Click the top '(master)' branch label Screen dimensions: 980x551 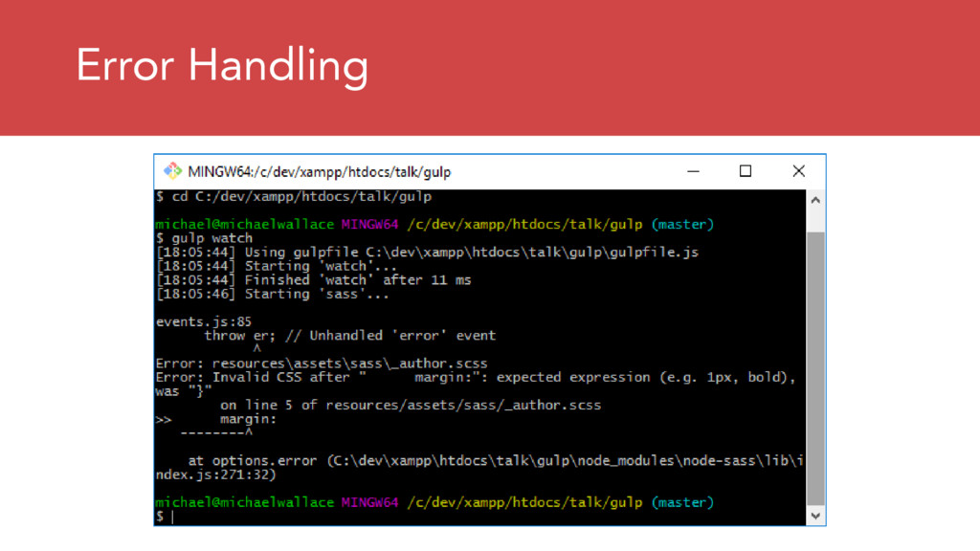tap(682, 224)
